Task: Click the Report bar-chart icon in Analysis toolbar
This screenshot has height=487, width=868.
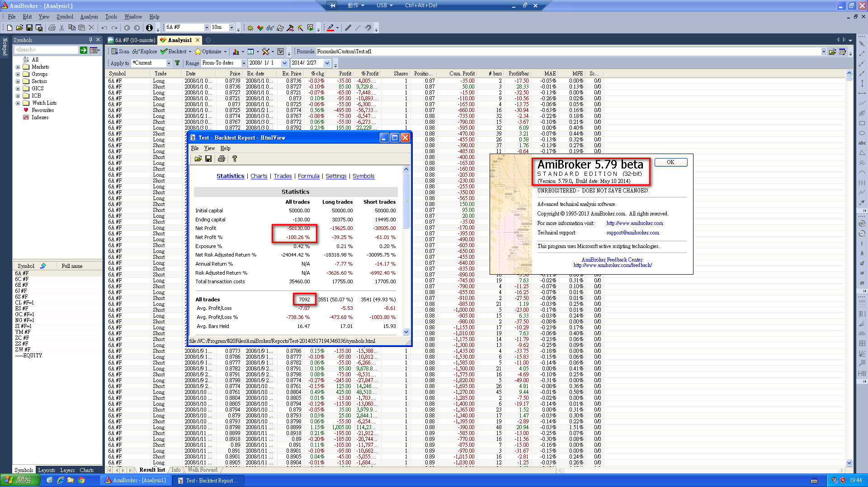Action: 236,52
